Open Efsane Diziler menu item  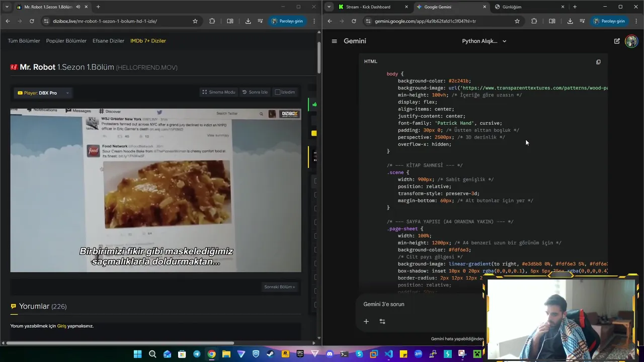(108, 41)
